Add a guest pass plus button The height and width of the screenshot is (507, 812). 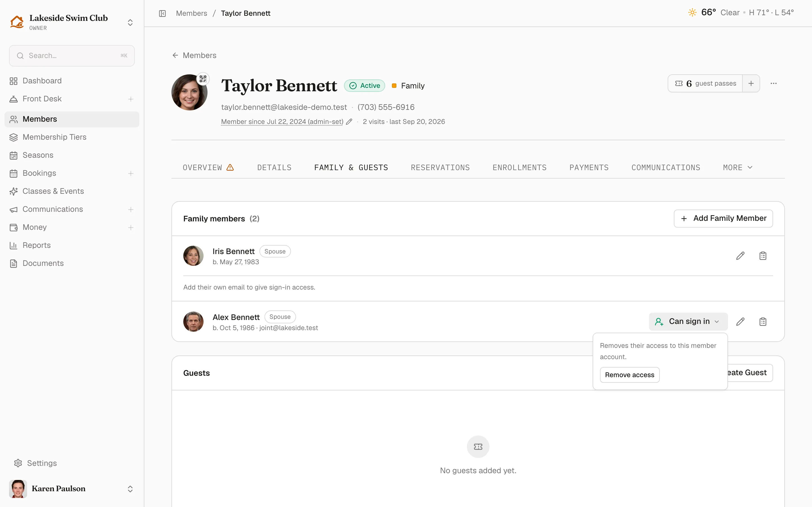[x=751, y=83]
